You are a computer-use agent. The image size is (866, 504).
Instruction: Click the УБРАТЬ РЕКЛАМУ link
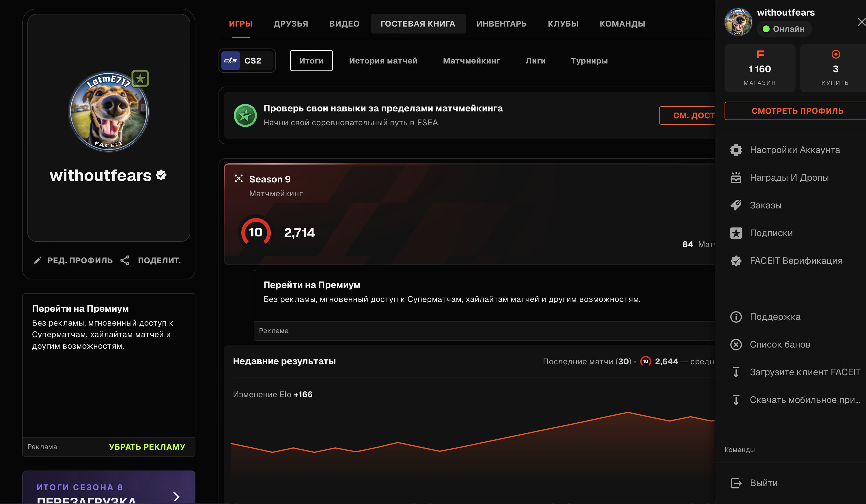(x=147, y=447)
